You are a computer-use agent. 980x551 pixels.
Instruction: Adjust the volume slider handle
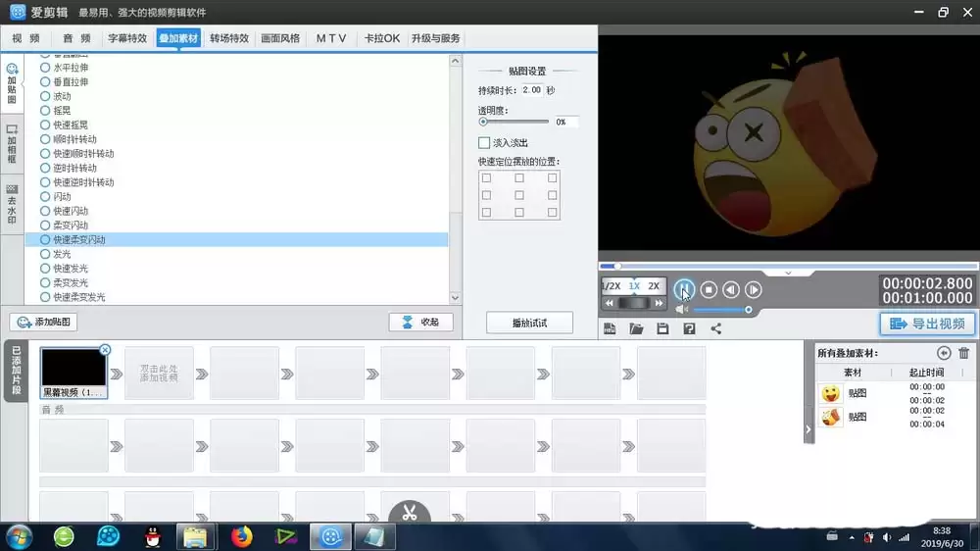(x=748, y=310)
